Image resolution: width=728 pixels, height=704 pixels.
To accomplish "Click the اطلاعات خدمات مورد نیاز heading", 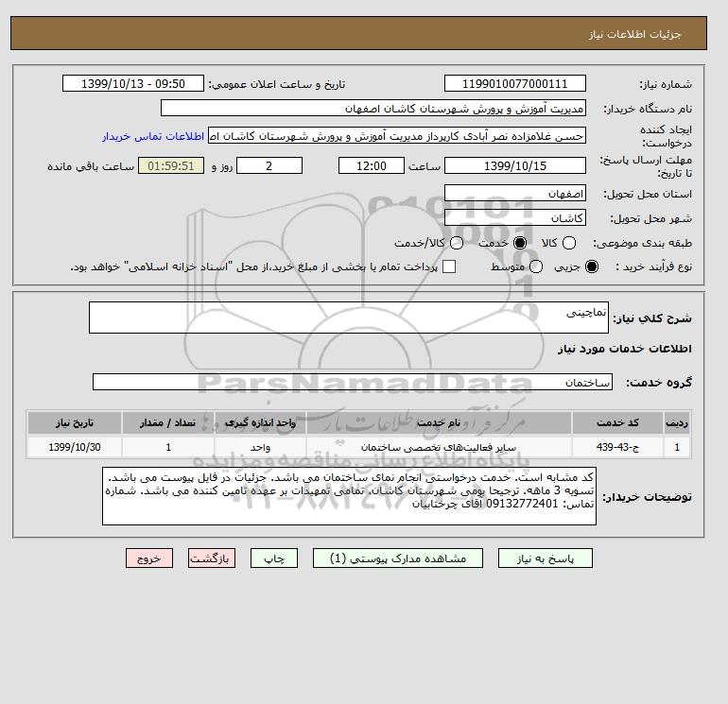I will coord(624,349).
